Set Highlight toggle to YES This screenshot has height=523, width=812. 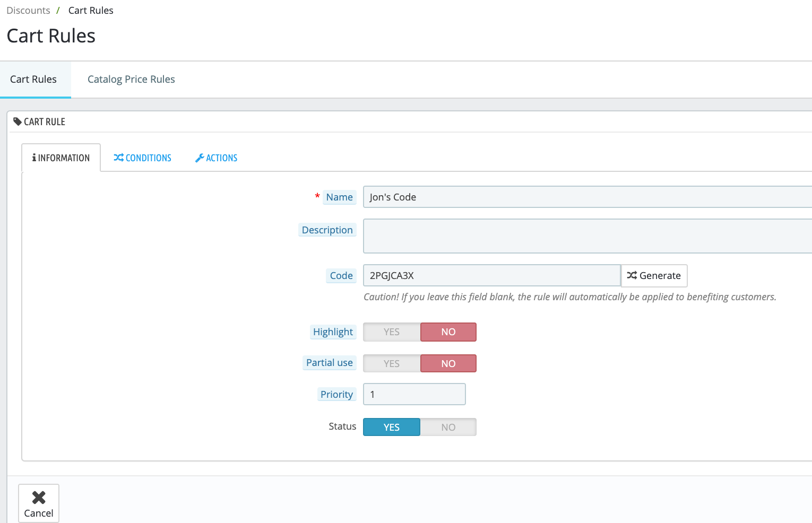392,332
